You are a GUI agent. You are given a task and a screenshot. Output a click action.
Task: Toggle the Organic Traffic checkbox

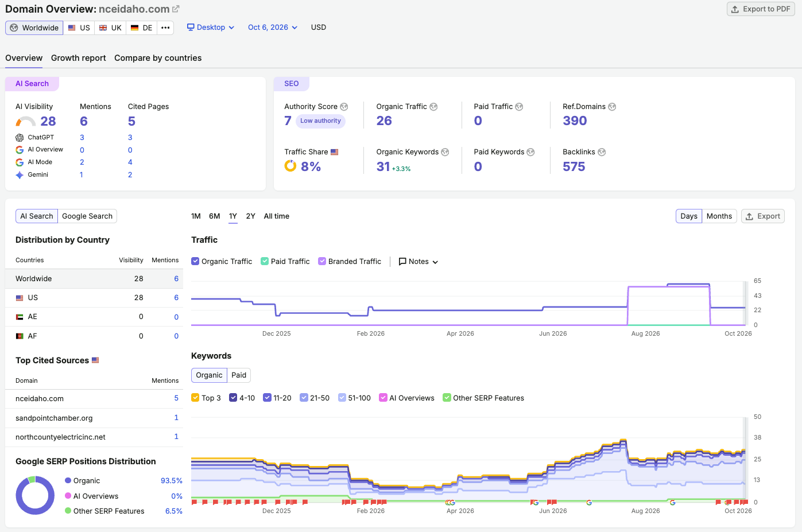pos(195,261)
